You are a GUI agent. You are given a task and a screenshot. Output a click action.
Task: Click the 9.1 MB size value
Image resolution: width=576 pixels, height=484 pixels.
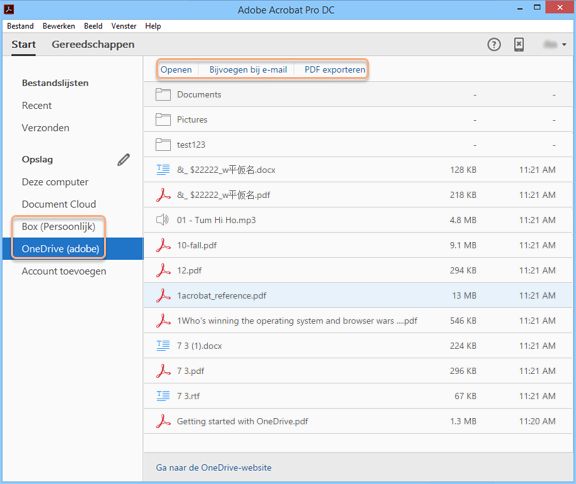tap(463, 245)
